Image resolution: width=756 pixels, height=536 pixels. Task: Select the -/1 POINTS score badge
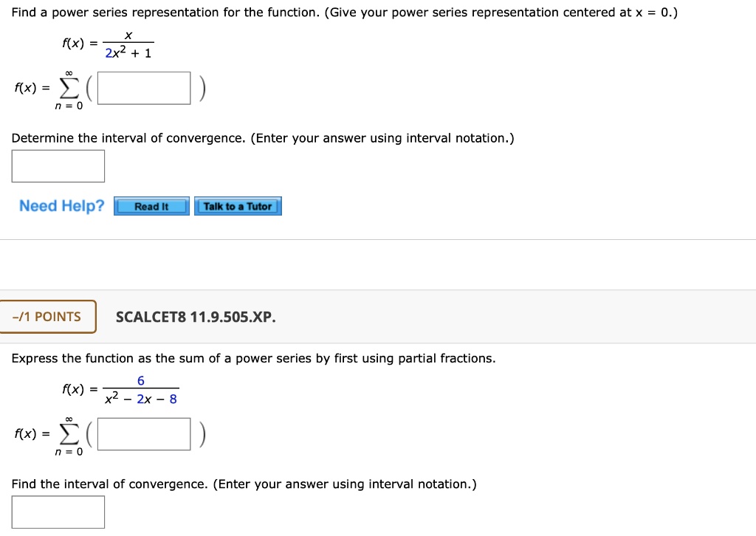tap(47, 316)
